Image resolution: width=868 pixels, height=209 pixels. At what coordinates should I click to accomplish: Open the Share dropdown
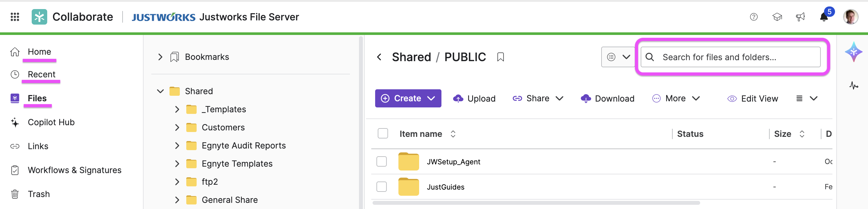coord(538,98)
